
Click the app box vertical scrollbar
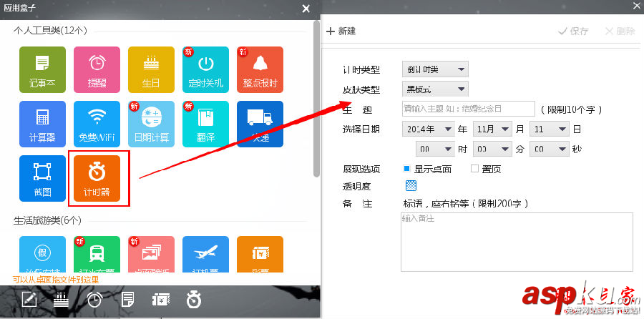[x=316, y=99]
